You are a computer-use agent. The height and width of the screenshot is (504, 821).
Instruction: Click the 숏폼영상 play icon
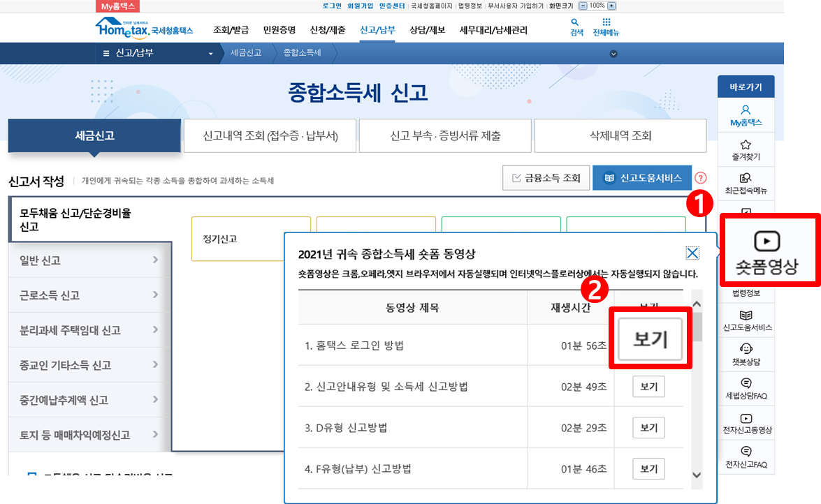766,242
